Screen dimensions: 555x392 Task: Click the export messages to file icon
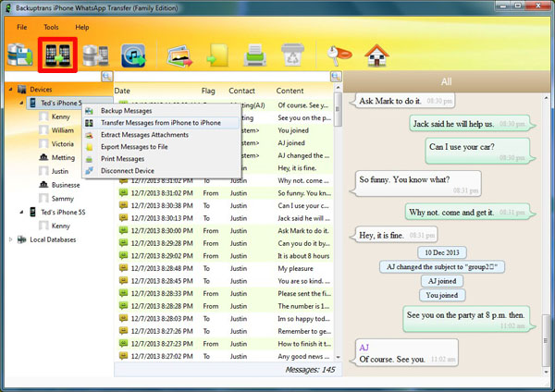[217, 55]
